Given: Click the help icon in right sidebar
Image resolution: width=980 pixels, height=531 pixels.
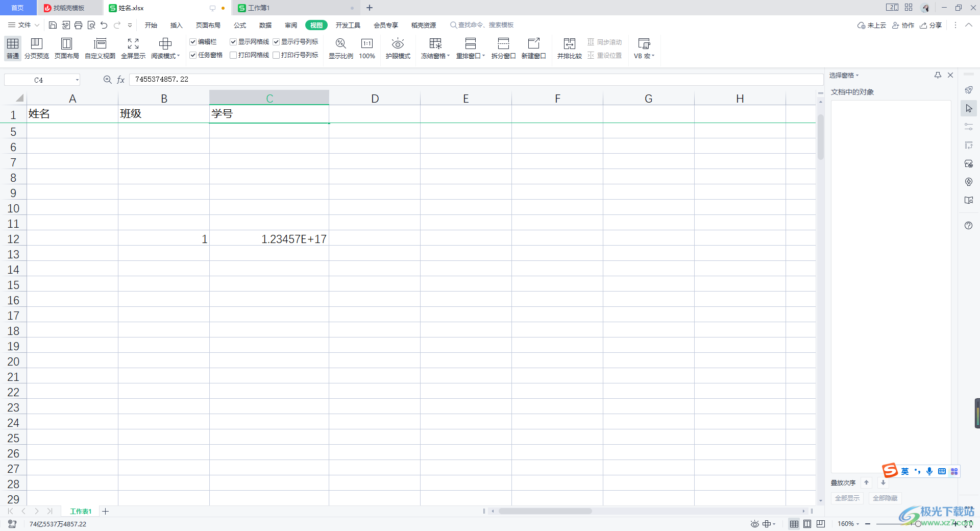Looking at the screenshot, I should click(968, 226).
